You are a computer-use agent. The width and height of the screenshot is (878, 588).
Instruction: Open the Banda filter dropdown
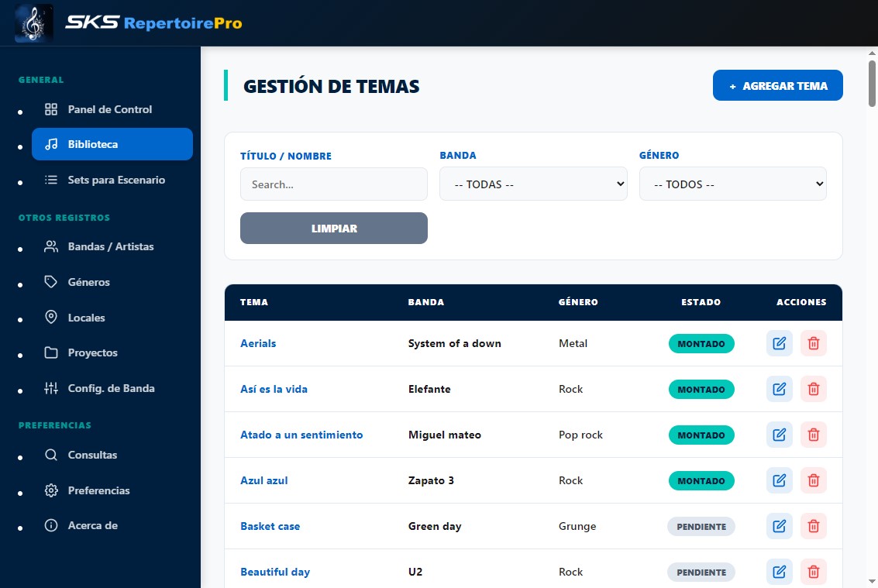click(533, 184)
